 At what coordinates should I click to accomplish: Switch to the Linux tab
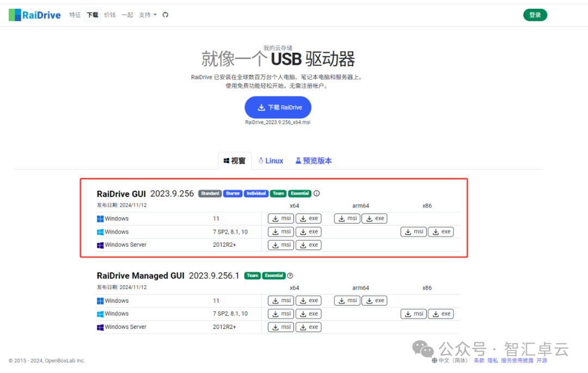(271, 161)
